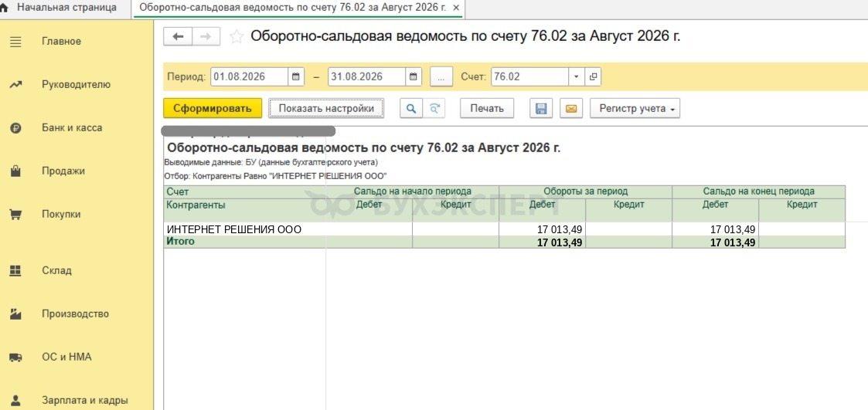Click the magnifier search icon
The image size is (868, 410).
coord(411,108)
